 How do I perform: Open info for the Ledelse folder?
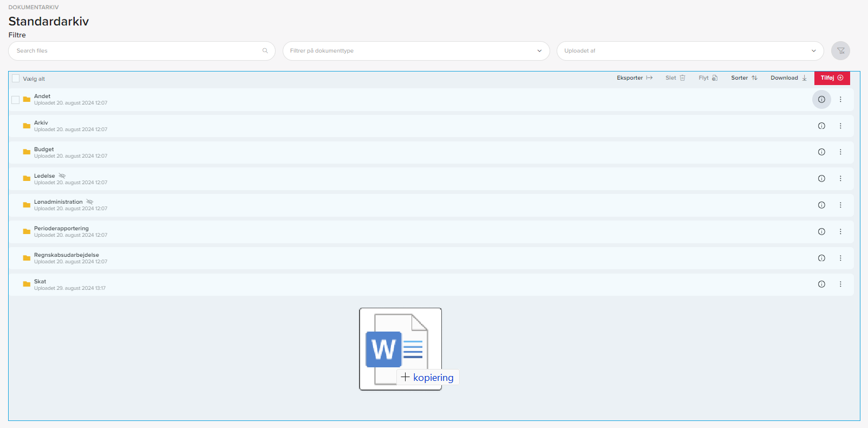point(821,179)
